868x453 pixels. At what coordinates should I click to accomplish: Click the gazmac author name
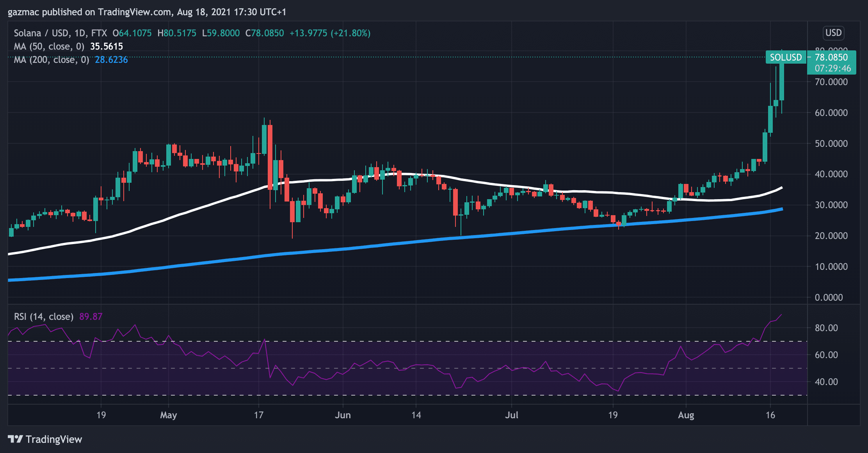(22, 12)
